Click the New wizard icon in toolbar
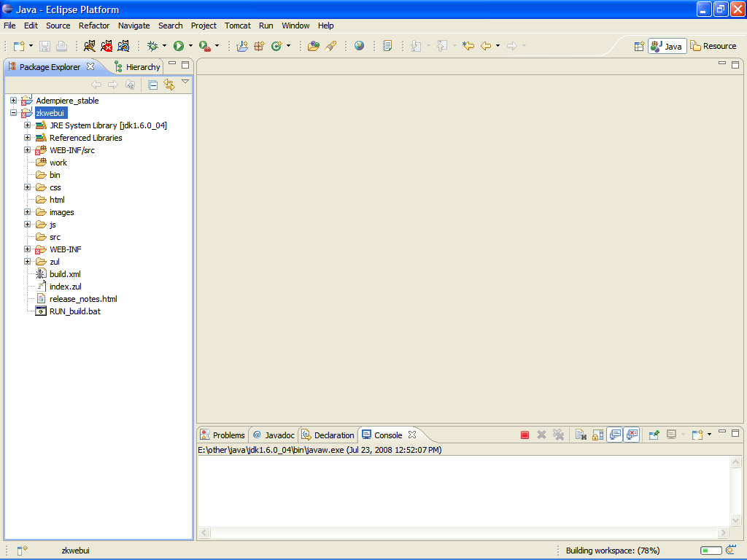Viewport: 747px width, 560px height. click(19, 46)
